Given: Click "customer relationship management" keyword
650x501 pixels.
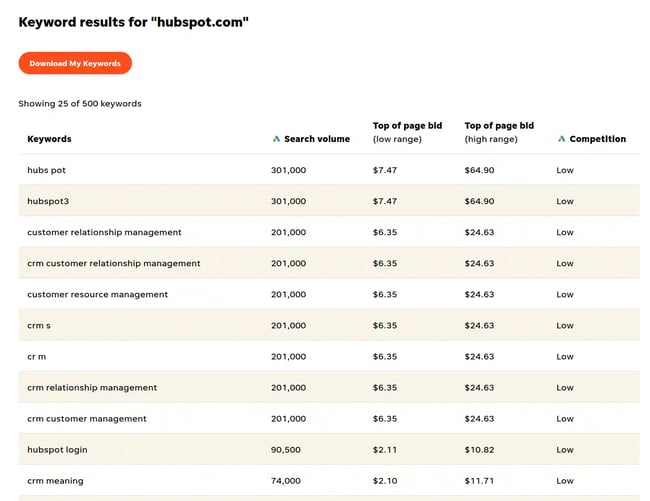Looking at the screenshot, I should [x=104, y=232].
